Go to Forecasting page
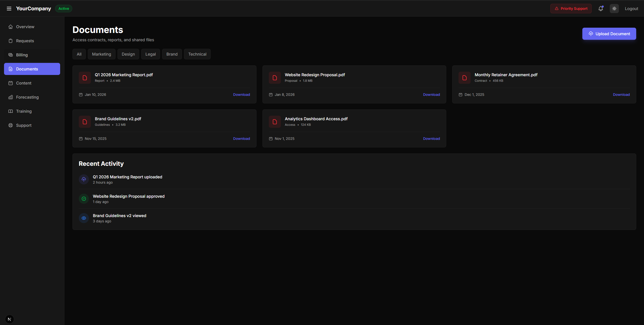 [27, 97]
